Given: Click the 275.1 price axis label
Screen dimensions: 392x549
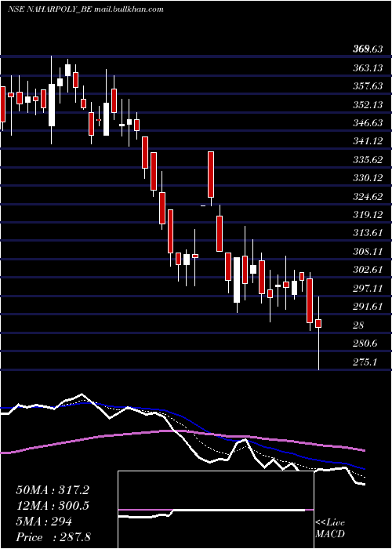Looking at the screenshot, I should pos(365,362).
